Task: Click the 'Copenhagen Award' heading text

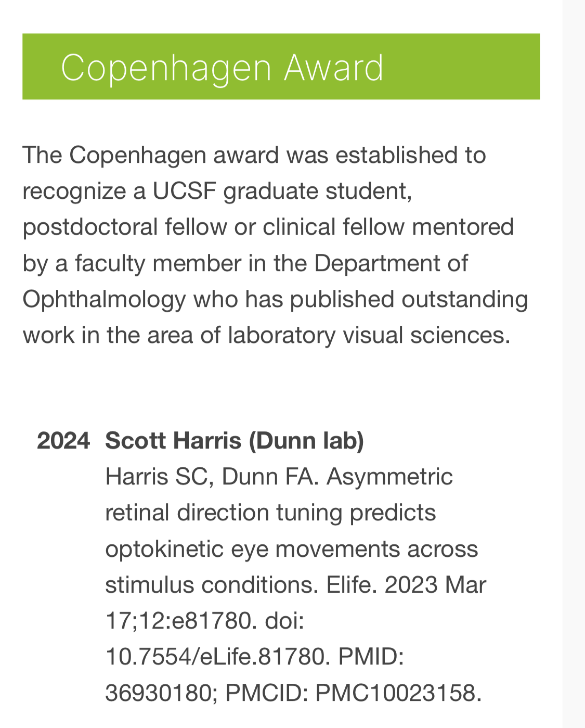Action: pos(222,68)
